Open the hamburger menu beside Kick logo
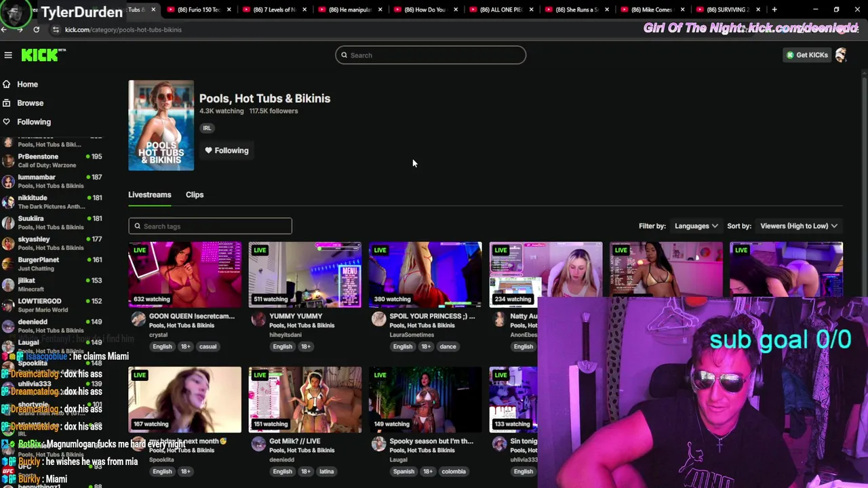868x488 pixels. [7, 55]
